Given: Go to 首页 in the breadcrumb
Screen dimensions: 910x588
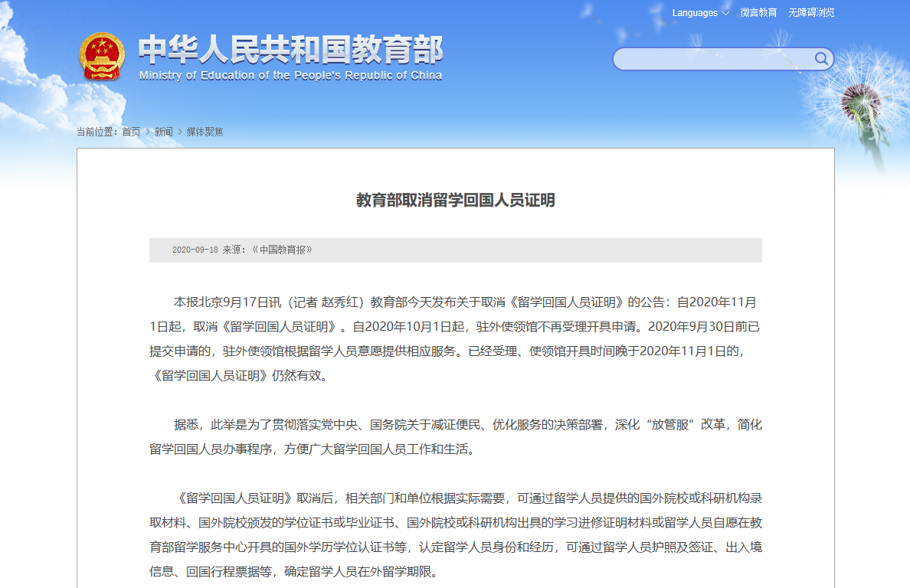Looking at the screenshot, I should click(131, 132).
